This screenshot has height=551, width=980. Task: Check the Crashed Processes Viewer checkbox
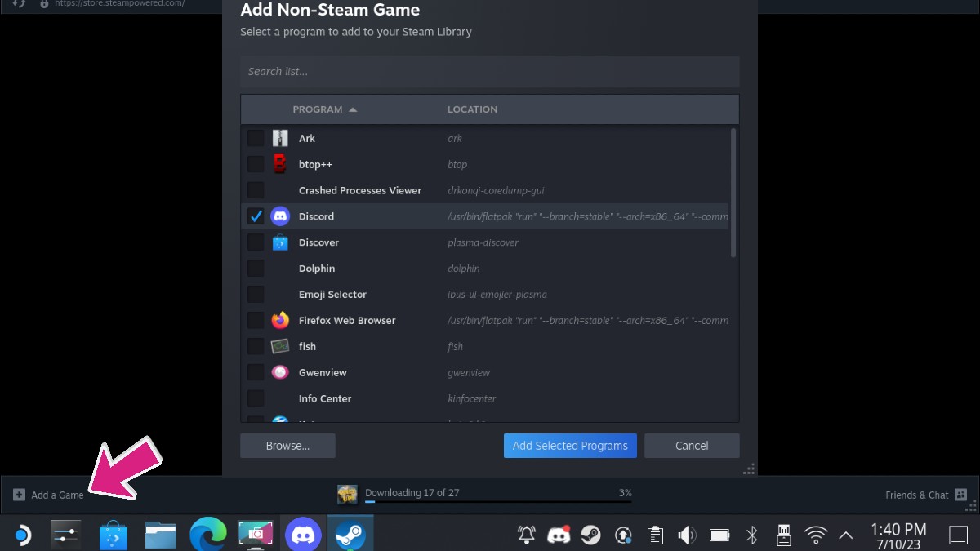(x=256, y=190)
